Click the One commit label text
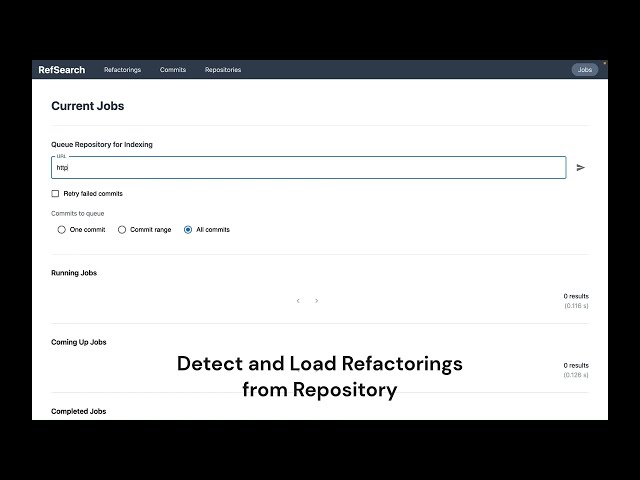Viewport: 640px width, 480px height. click(x=87, y=229)
